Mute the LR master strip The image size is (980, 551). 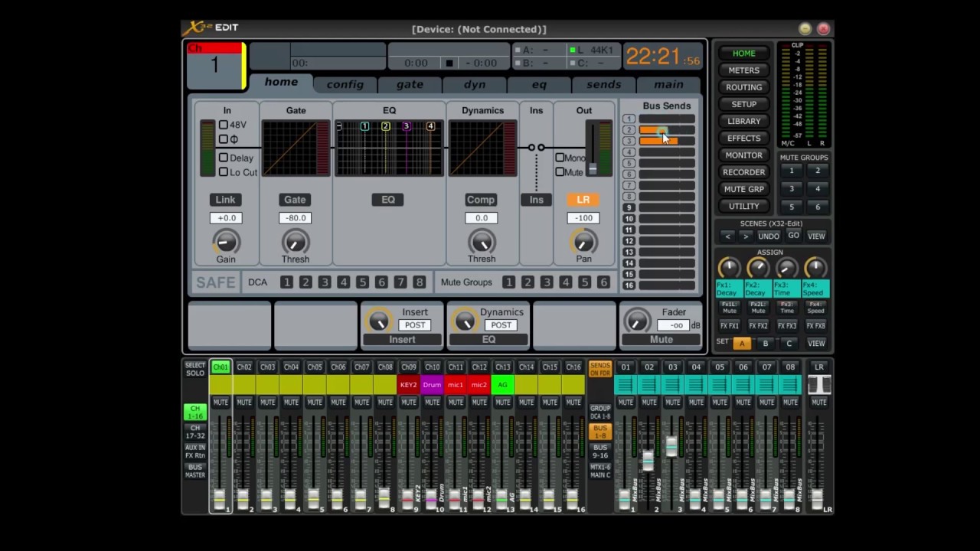coord(818,402)
